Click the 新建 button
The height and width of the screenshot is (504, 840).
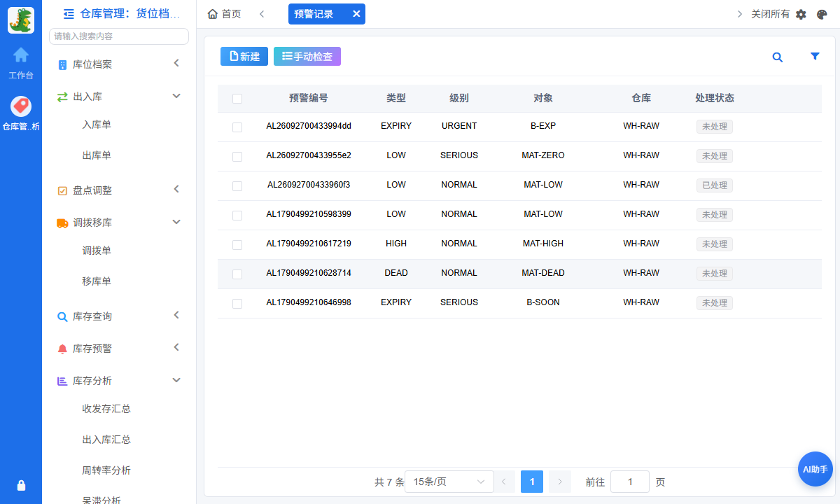[244, 57]
